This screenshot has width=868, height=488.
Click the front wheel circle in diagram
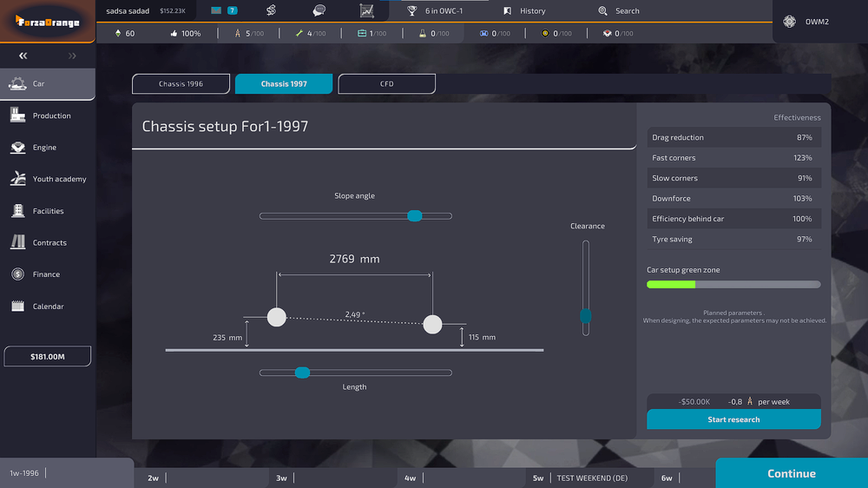click(x=432, y=324)
